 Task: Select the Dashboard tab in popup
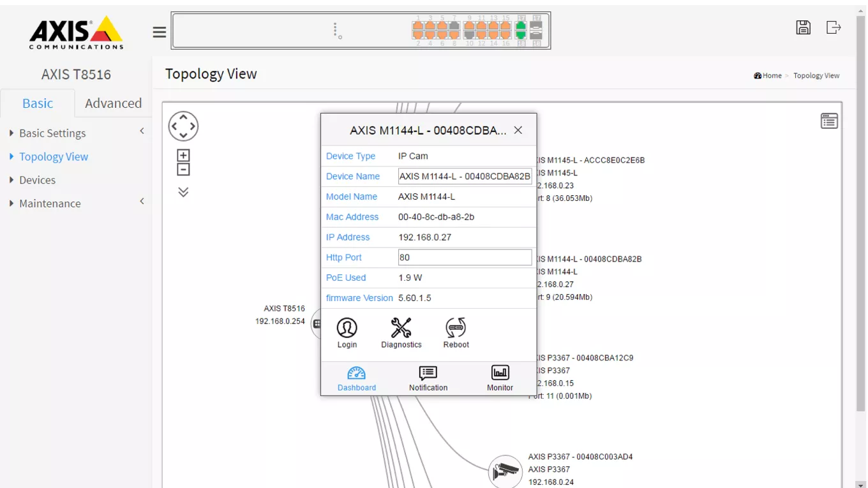pos(356,378)
